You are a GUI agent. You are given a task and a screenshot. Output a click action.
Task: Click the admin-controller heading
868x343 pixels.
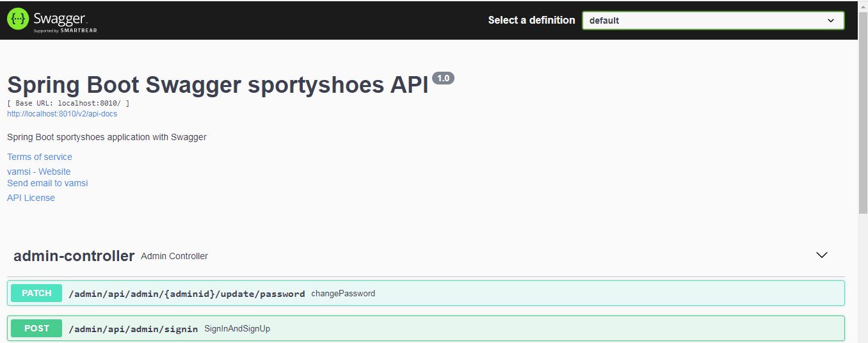(x=74, y=256)
